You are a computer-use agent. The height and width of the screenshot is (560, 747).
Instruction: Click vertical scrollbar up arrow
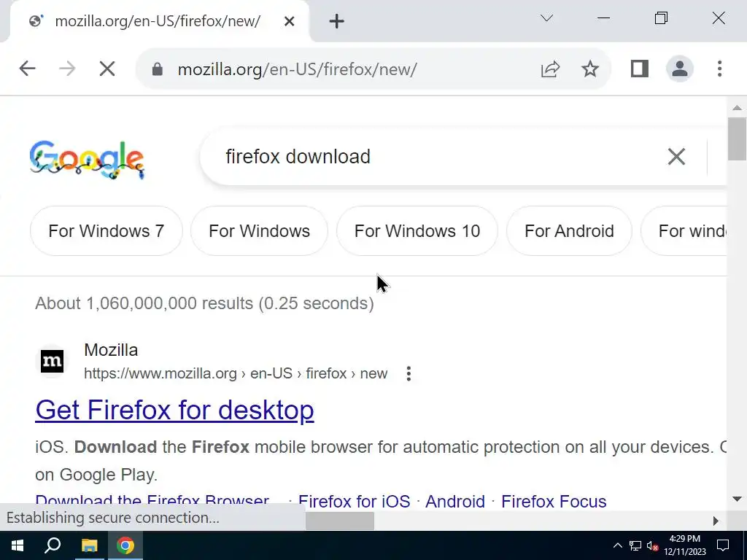[x=737, y=108]
